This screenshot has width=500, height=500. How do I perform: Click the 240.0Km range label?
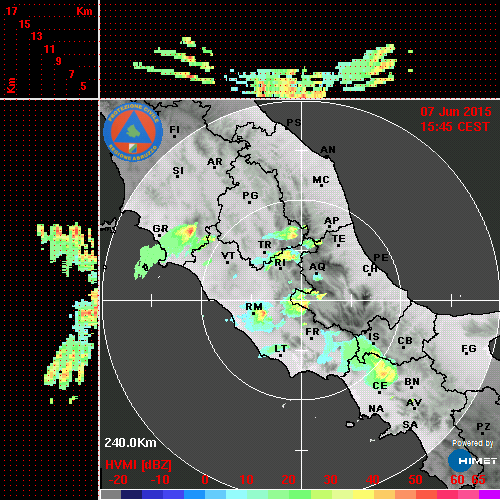130,443
